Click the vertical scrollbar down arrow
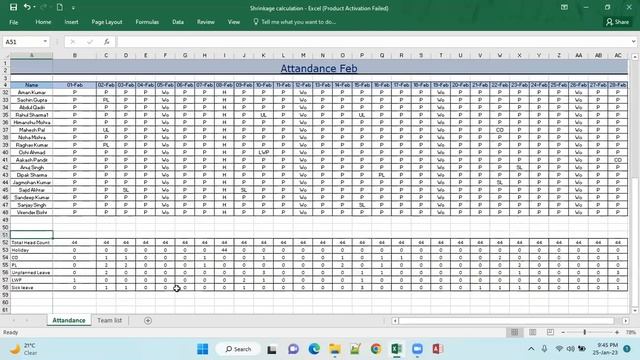640x360 pixels. [635, 310]
